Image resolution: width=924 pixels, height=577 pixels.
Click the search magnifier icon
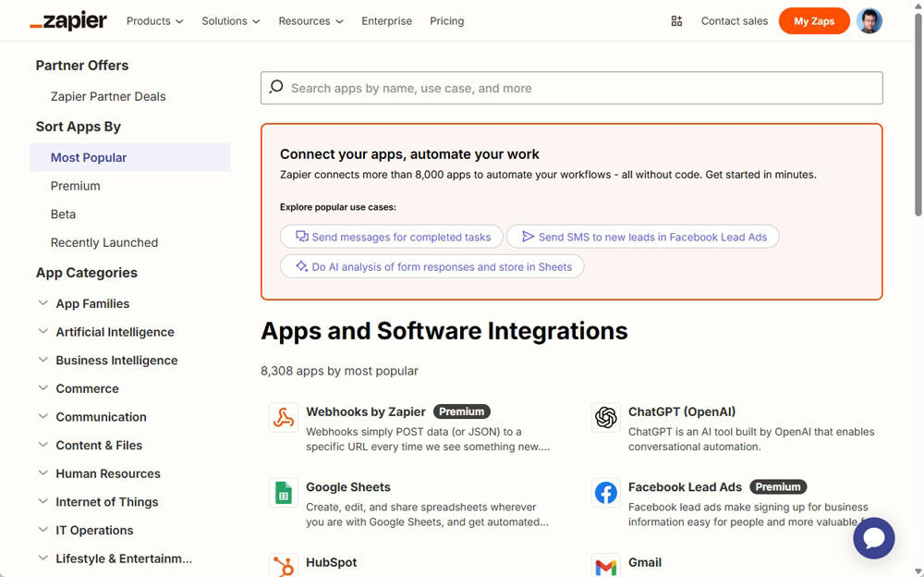click(x=275, y=87)
